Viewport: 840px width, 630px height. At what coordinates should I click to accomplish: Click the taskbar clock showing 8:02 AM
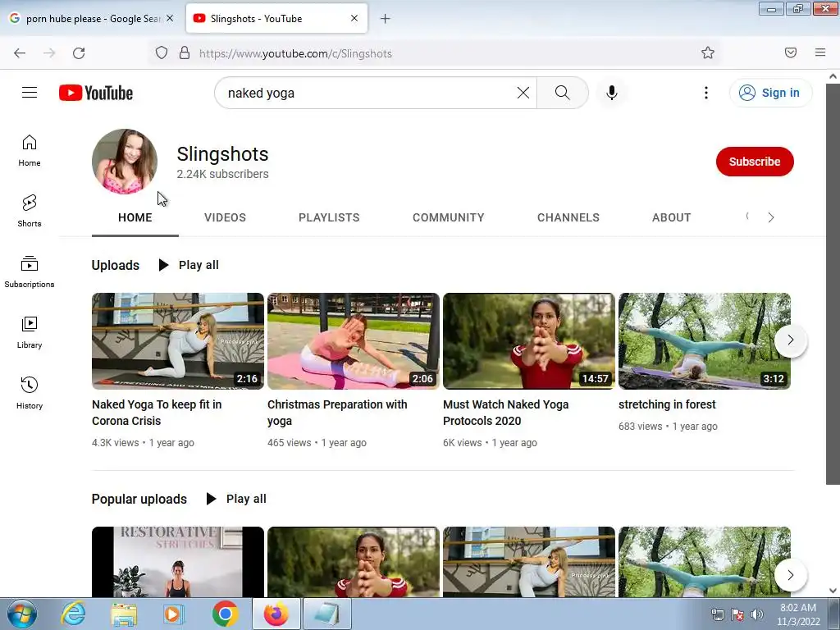798,614
